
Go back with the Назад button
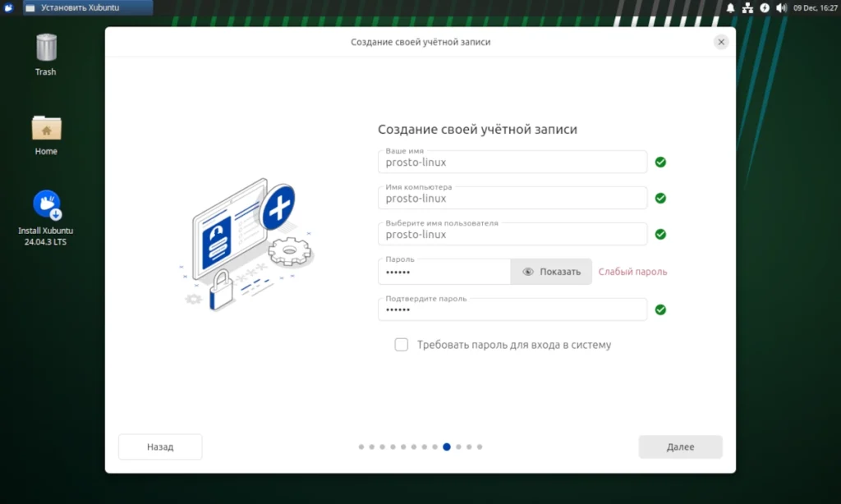[160, 447]
